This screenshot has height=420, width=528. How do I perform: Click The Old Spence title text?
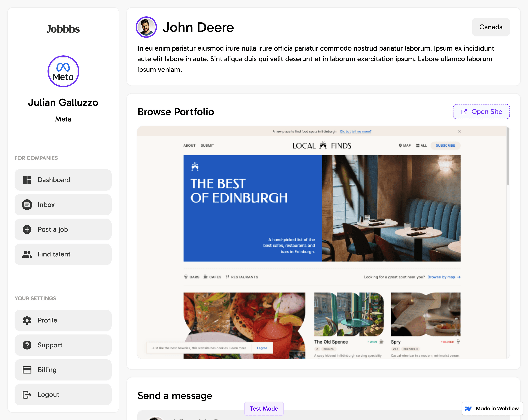point(331,342)
